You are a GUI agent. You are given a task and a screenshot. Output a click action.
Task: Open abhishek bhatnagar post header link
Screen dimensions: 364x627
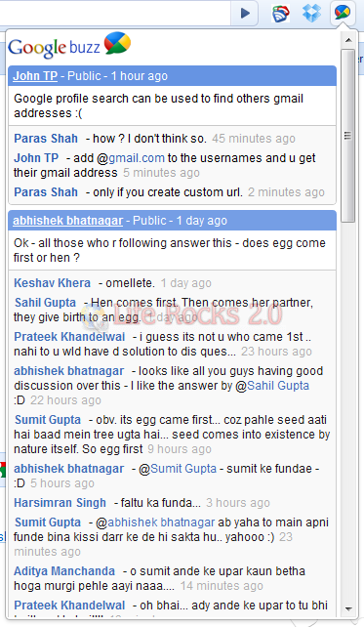tap(68, 221)
